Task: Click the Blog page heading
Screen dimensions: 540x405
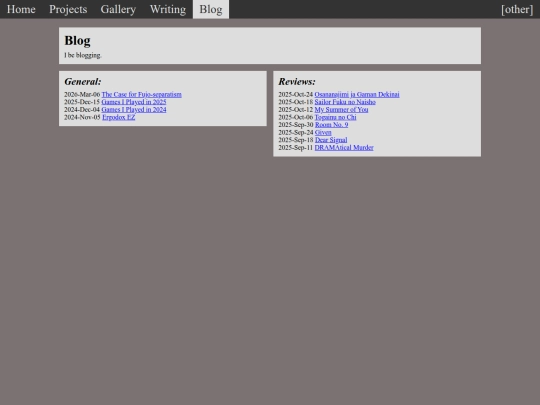Action: [77, 41]
